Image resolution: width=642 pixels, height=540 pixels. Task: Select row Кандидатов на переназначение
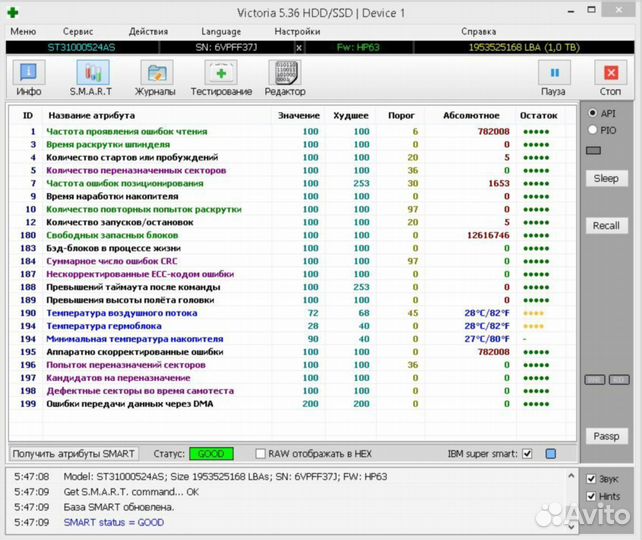click(x=292, y=378)
